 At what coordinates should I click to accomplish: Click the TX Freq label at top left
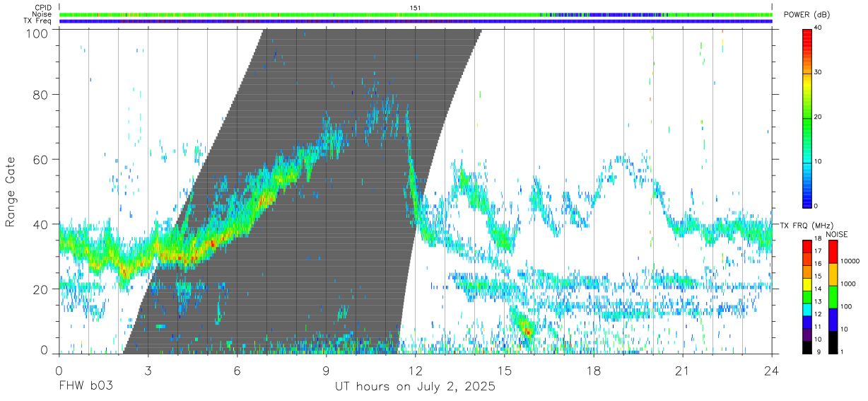pos(37,21)
